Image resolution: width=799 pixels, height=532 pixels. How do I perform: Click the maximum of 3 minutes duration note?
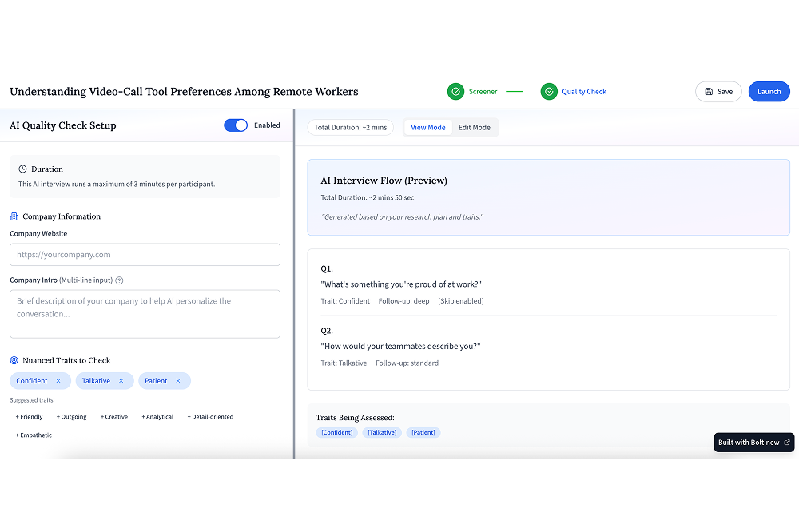117,184
